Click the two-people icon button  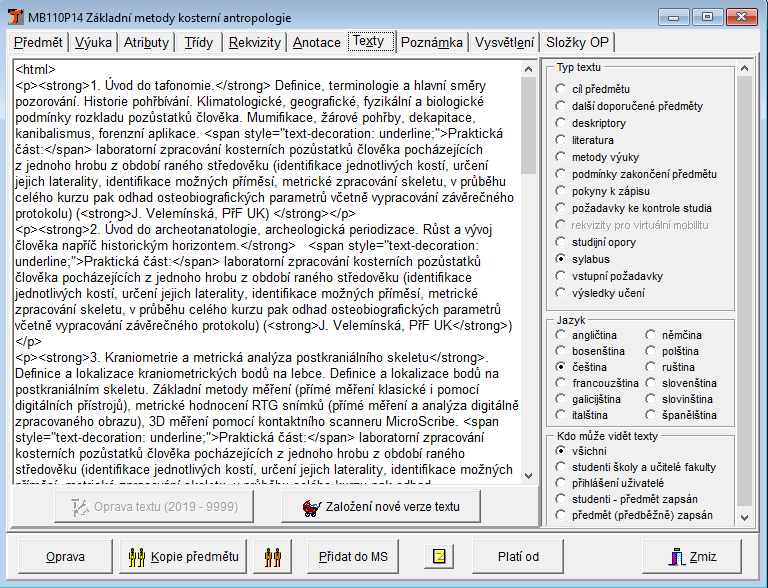point(272,556)
